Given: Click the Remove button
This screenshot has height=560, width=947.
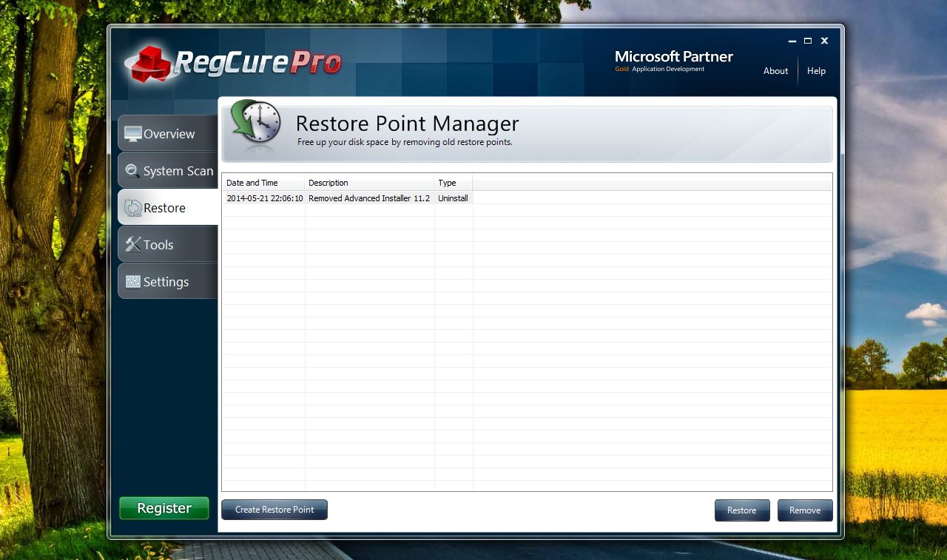Looking at the screenshot, I should (805, 510).
